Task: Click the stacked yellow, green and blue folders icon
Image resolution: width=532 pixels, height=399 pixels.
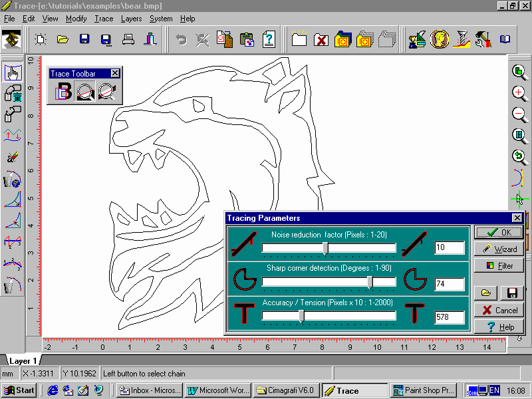Action: (x=342, y=39)
